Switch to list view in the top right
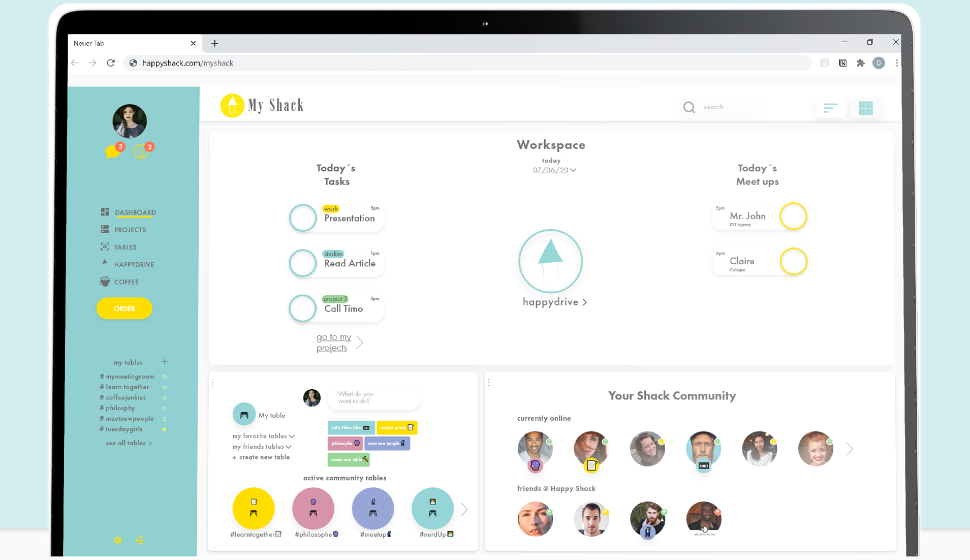Viewport: 970px width, 560px height. pos(830,108)
